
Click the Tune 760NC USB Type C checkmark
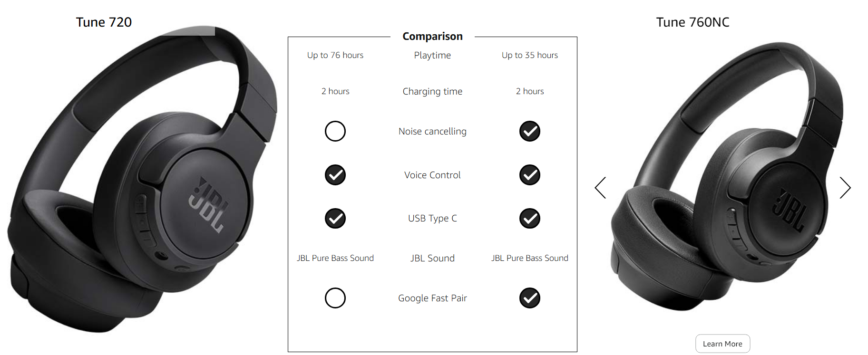(x=530, y=219)
